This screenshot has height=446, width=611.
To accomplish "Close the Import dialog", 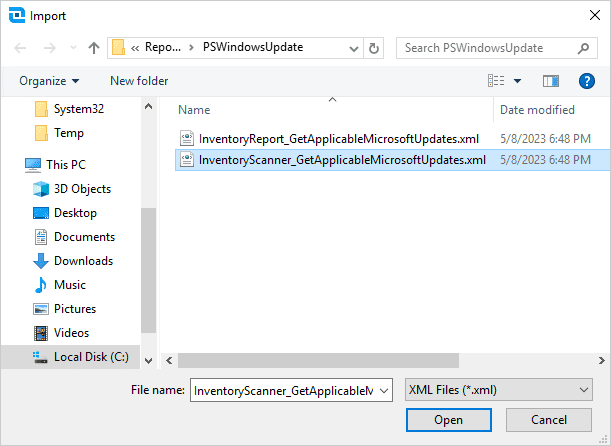I will coord(595,16).
